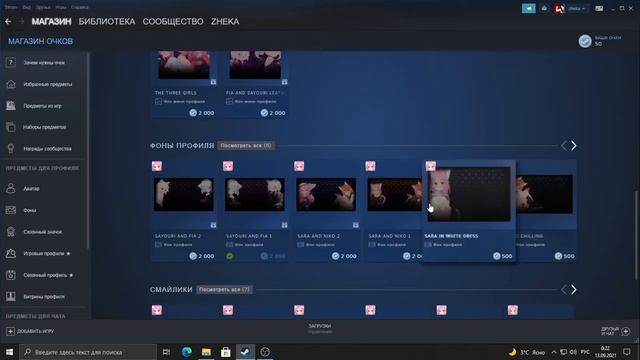Viewport: 640px width, 360px height.
Task: Show previous profile backgrounds with left arrow
Action: pos(564,146)
